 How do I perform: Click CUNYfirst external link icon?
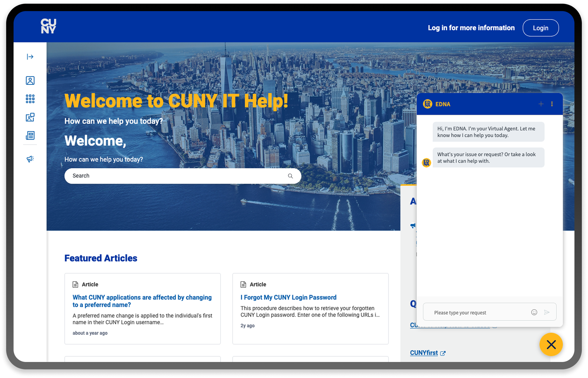[x=443, y=353]
